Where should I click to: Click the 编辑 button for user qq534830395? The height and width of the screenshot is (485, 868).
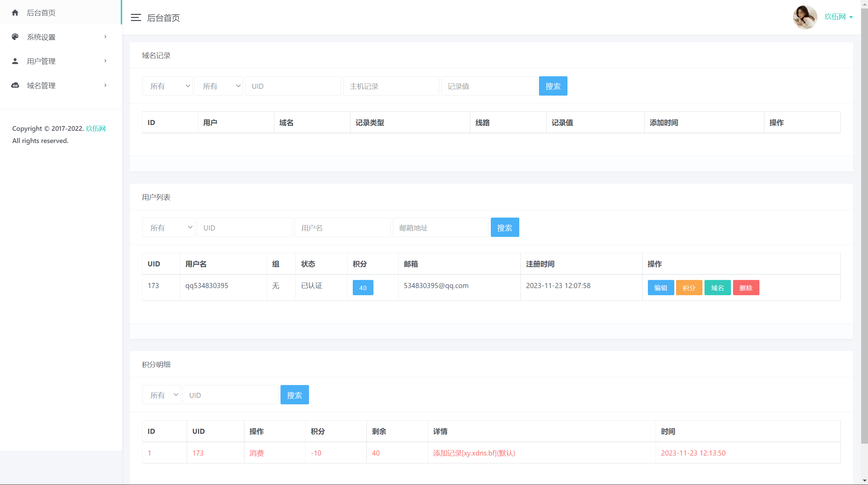click(x=660, y=288)
